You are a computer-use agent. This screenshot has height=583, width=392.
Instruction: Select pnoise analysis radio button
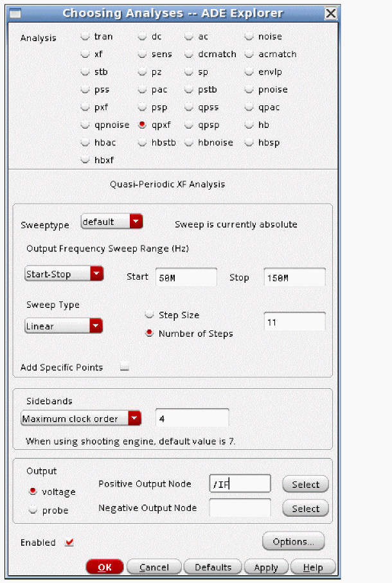(249, 89)
